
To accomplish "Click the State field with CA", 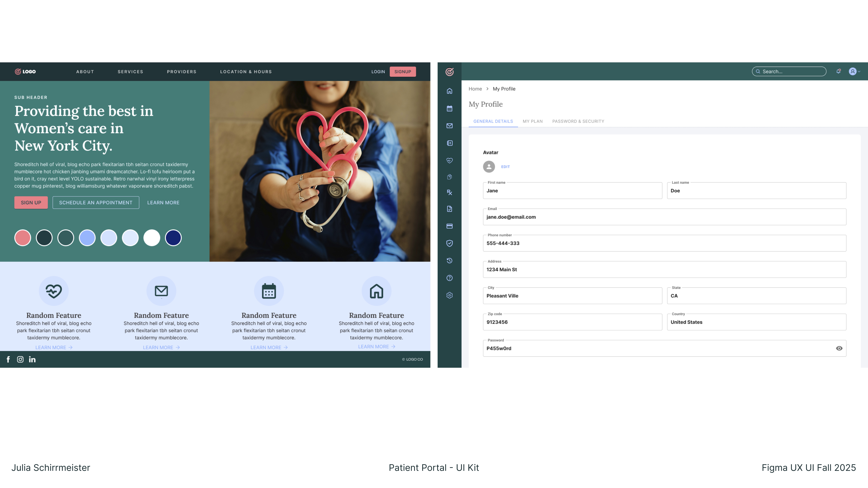I will (756, 296).
